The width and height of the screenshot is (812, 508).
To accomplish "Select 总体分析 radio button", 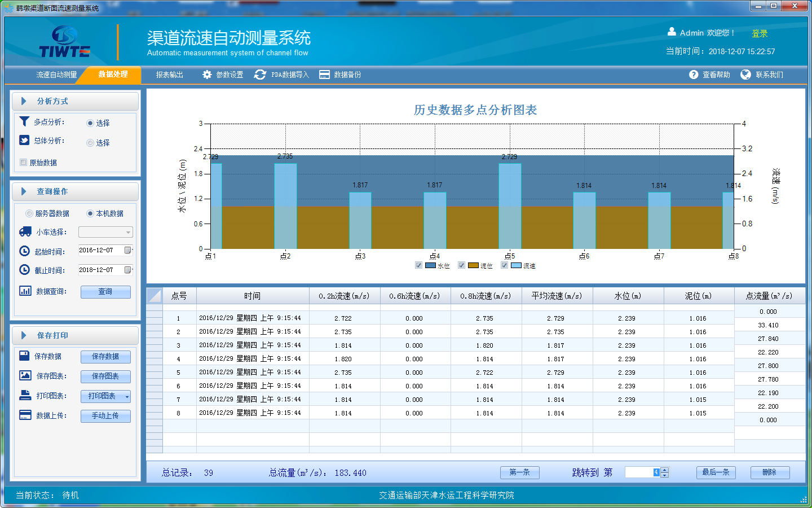I will pyautogui.click(x=90, y=143).
